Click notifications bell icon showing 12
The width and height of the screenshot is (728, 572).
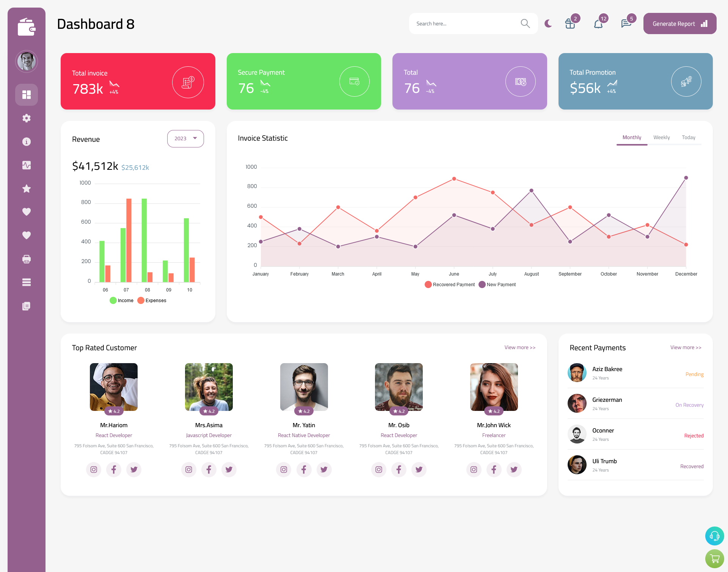coord(598,24)
